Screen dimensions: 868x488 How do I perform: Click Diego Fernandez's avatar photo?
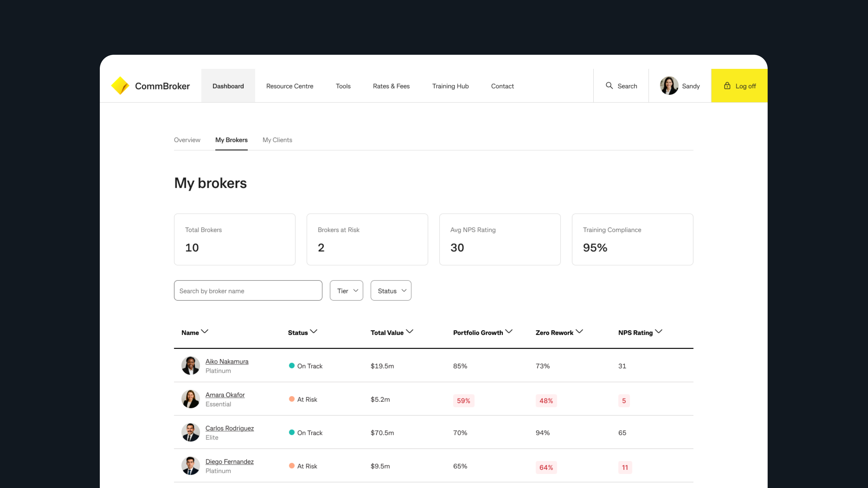(190, 466)
